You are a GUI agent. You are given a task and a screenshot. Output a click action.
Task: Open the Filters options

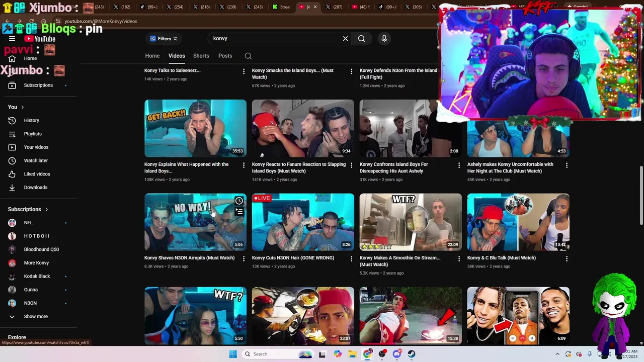click(164, 39)
